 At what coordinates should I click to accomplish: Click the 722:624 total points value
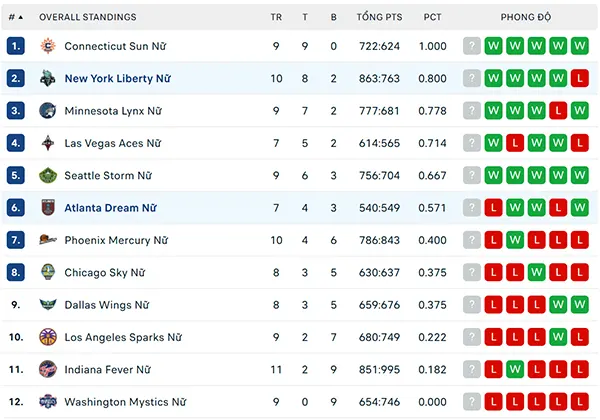tap(379, 46)
